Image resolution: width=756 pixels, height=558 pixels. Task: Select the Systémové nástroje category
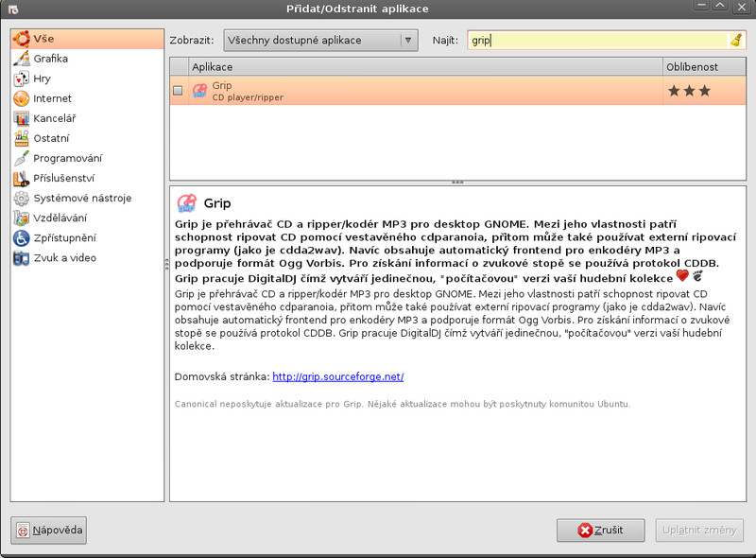[x=87, y=199]
